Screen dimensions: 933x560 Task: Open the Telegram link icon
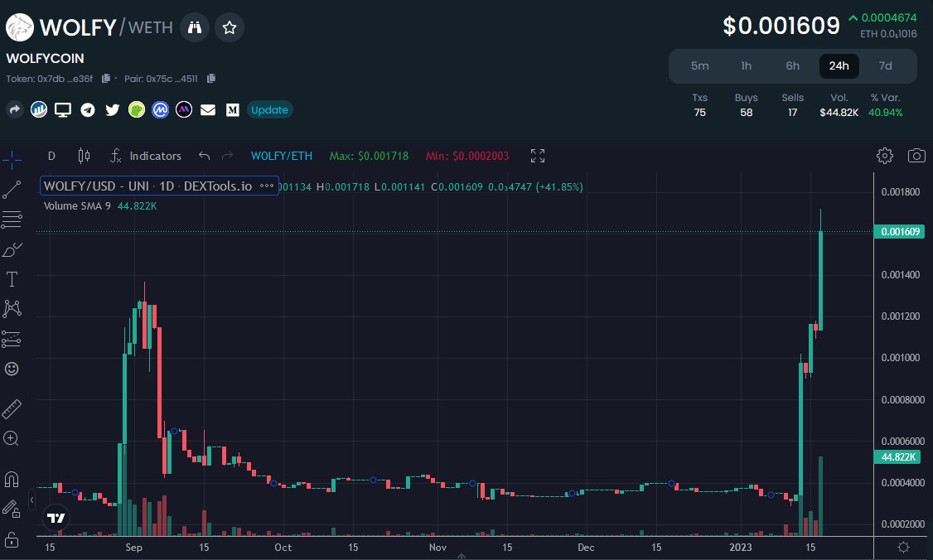pyautogui.click(x=88, y=109)
